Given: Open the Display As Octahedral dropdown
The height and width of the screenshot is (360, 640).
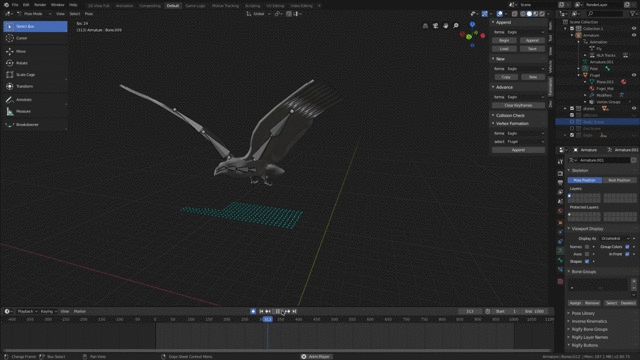Looking at the screenshot, I should (615, 238).
